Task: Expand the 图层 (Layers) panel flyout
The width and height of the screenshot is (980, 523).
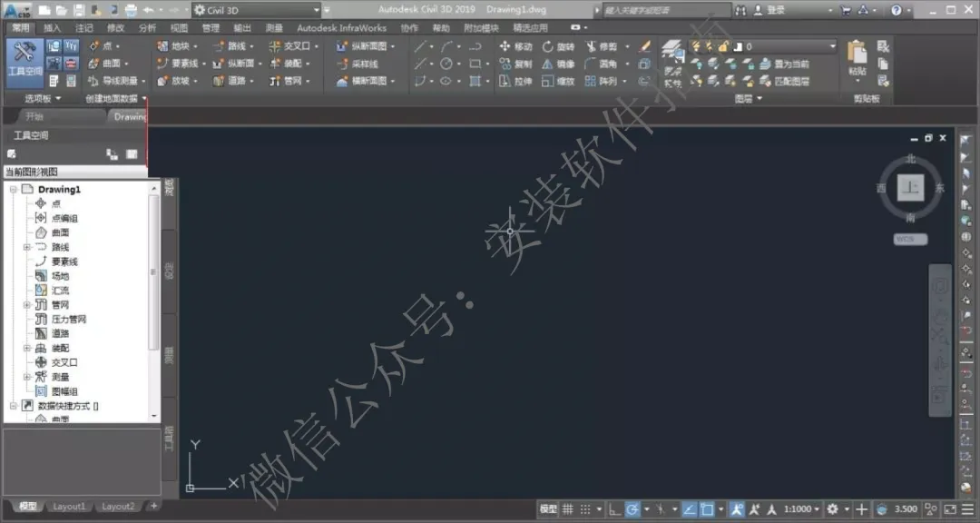Action: 748,98
